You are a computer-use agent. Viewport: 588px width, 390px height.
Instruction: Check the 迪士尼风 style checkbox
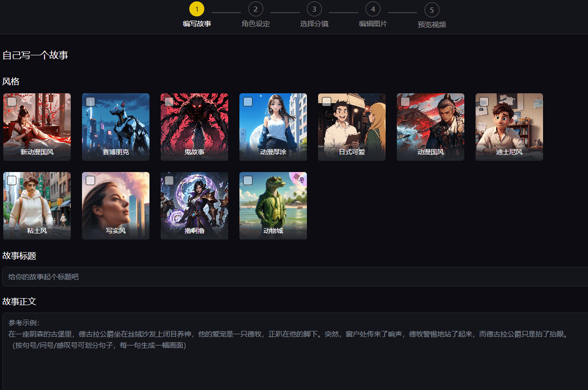click(484, 102)
